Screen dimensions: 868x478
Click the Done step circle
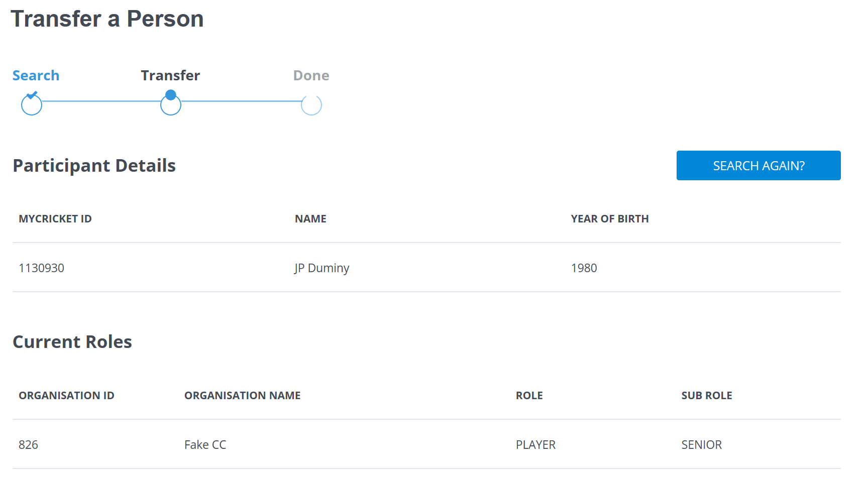[311, 105]
